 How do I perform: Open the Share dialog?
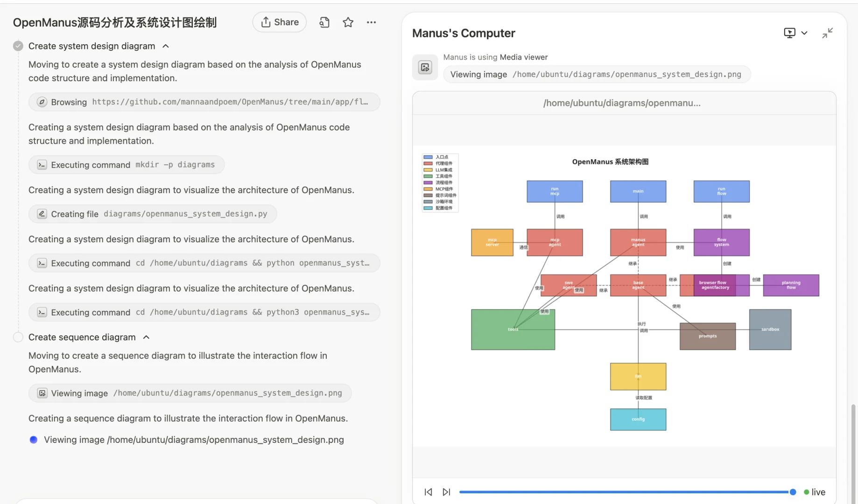click(x=279, y=22)
